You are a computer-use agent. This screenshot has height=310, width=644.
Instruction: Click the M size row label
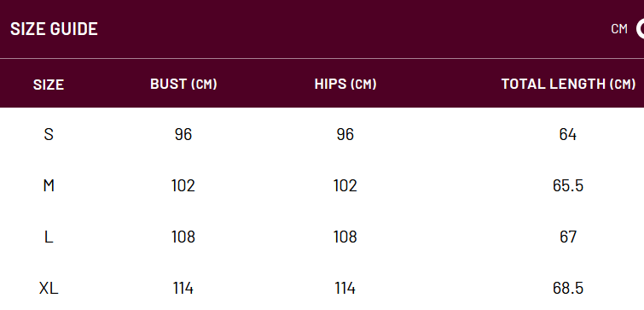[49, 186]
